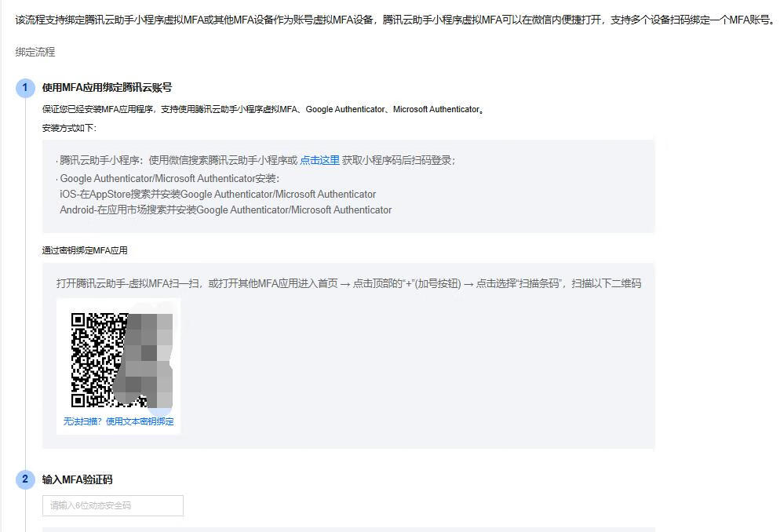Click the vertical timeline line between steps

(25, 282)
